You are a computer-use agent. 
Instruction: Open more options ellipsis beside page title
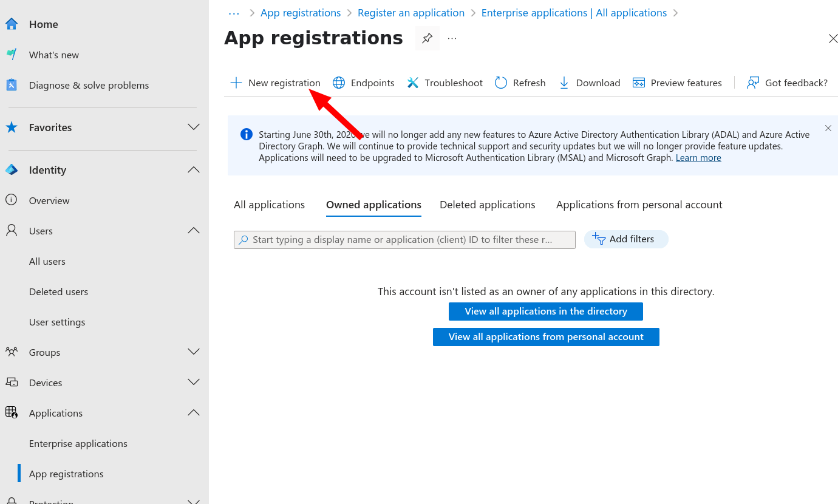click(x=452, y=38)
